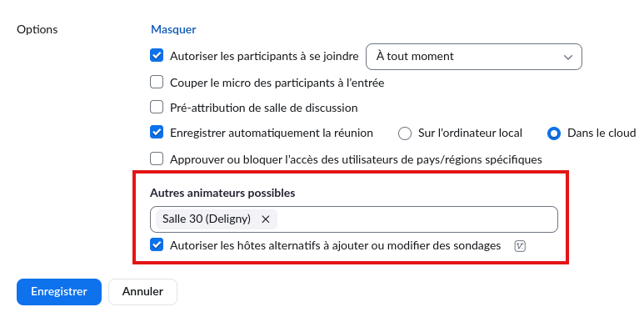Screen dimensions: 644x317
Task: Uncheck 'Autoriser les participants à se joindre'
Action: pyautogui.click(x=157, y=56)
